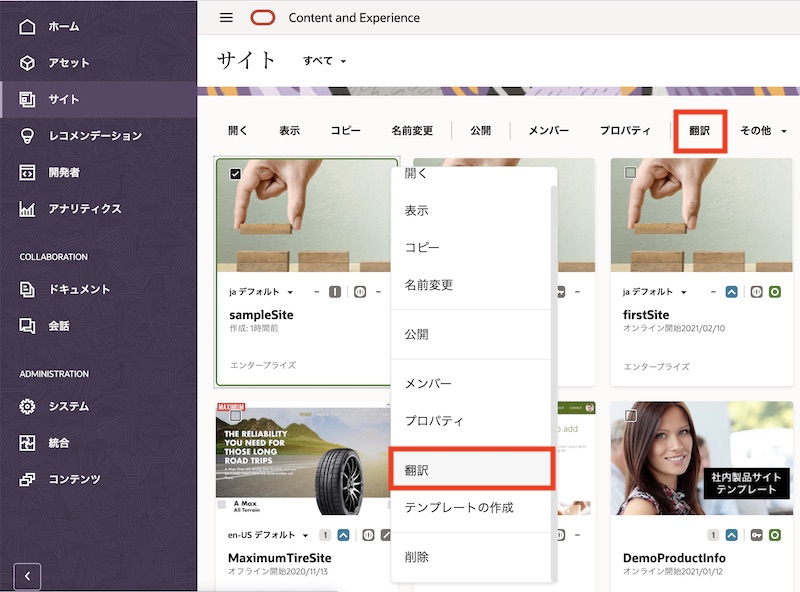800x592 pixels.
Task: Select the firstSite tile checkbox
Action: coord(630,173)
